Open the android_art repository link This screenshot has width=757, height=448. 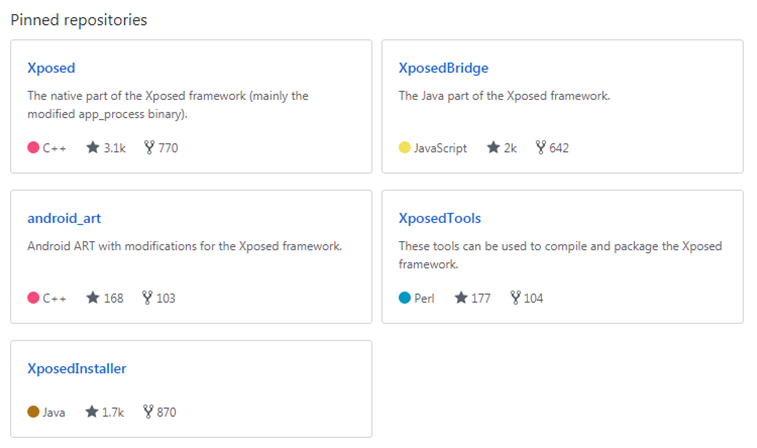tap(64, 218)
